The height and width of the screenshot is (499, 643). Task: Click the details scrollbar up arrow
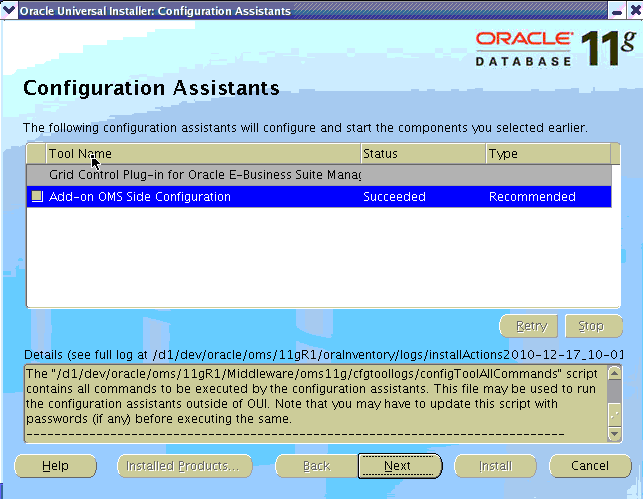click(614, 373)
